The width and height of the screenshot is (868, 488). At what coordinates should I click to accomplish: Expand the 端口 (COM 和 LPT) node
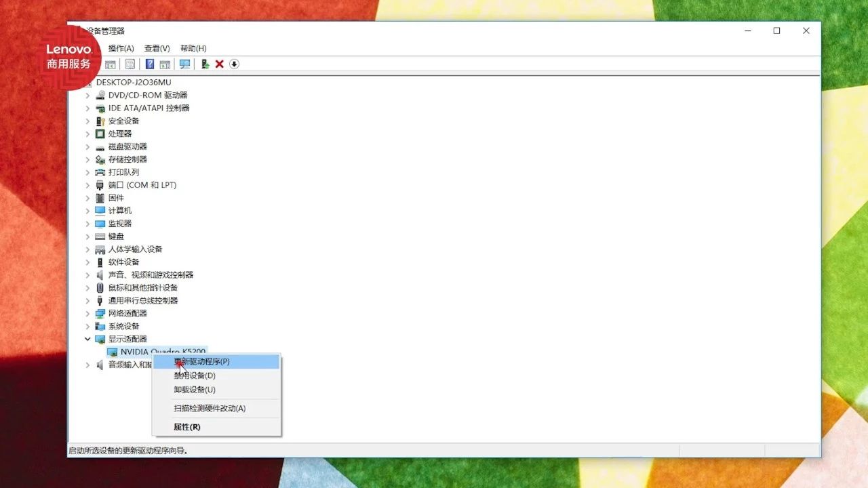coord(87,185)
